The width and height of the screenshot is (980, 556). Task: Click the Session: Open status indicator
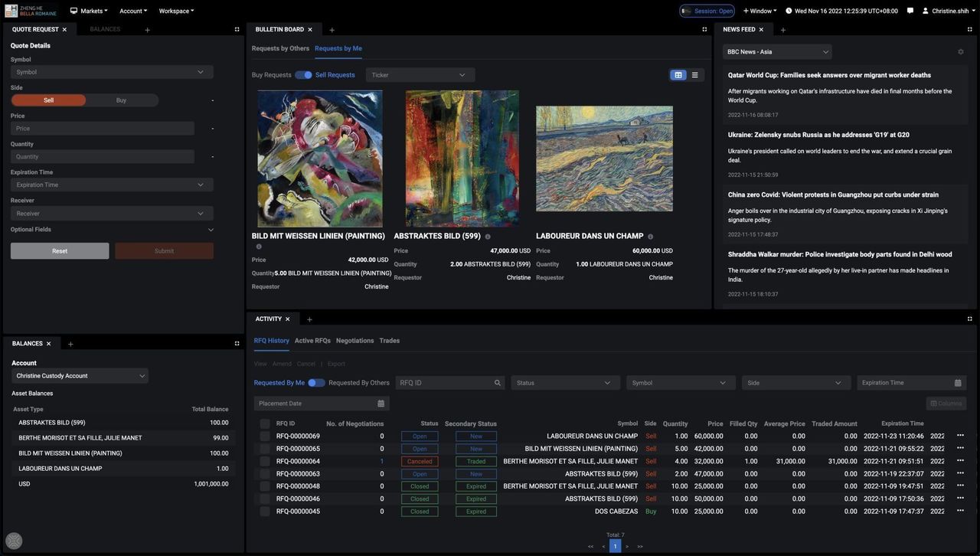[707, 11]
